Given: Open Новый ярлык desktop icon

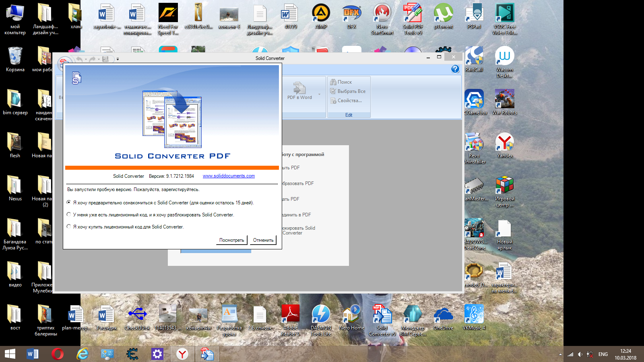Looking at the screenshot, I should pyautogui.click(x=504, y=234).
